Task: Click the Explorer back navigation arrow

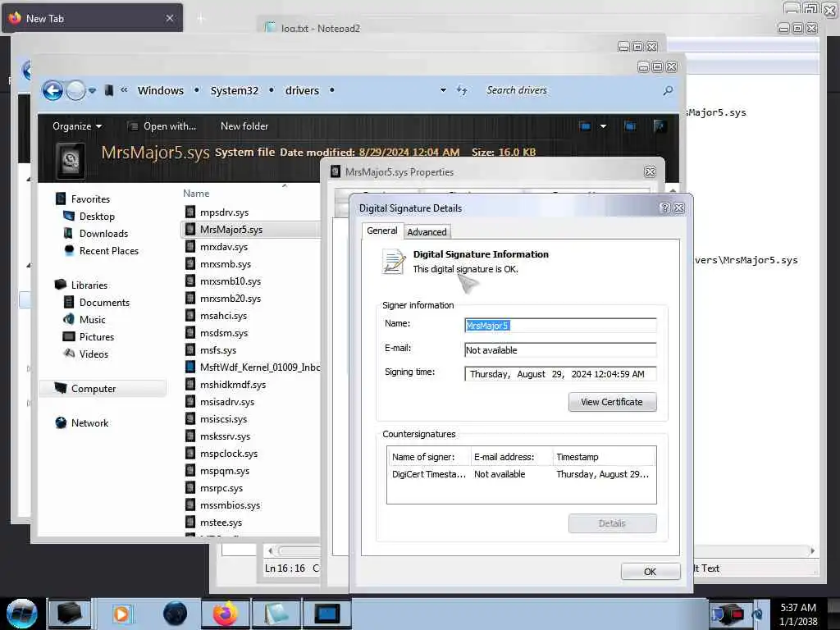Action: (52, 90)
